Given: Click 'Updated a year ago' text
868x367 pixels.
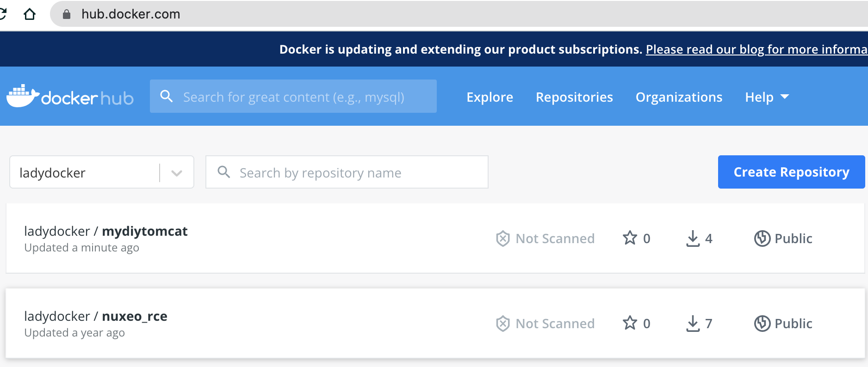Looking at the screenshot, I should 74,333.
